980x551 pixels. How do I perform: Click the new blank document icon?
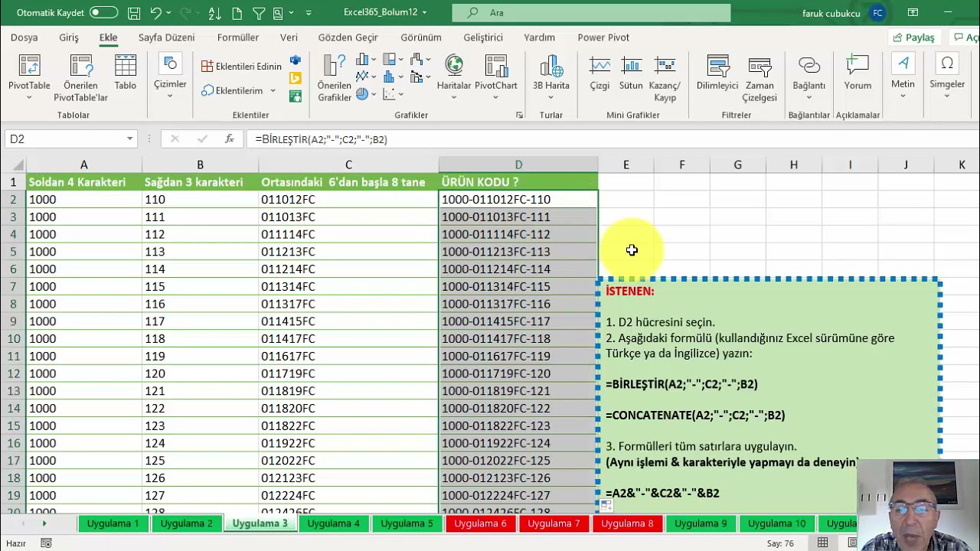pyautogui.click(x=237, y=13)
